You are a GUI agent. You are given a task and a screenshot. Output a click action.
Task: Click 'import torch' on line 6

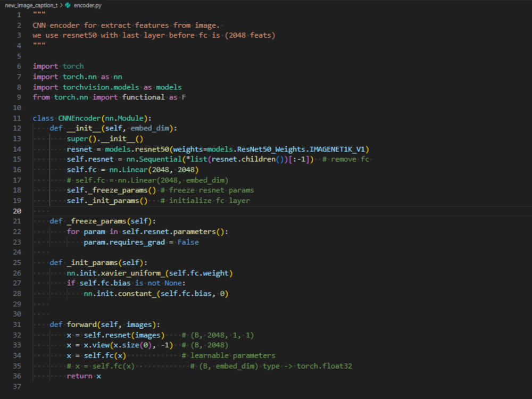click(x=58, y=66)
